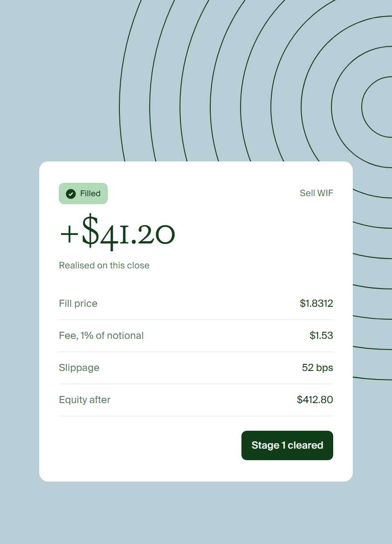Select the Fee, 1% of notional label
392x544 pixels.
pos(101,336)
